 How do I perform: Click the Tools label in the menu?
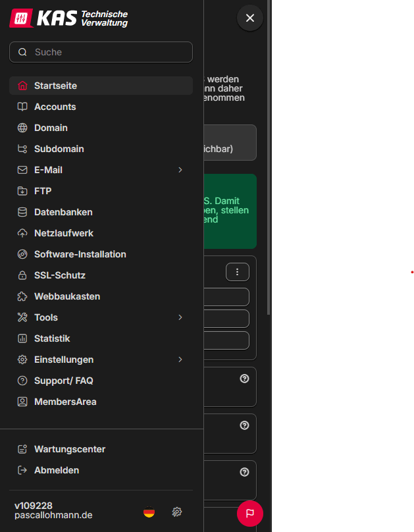pos(46,317)
